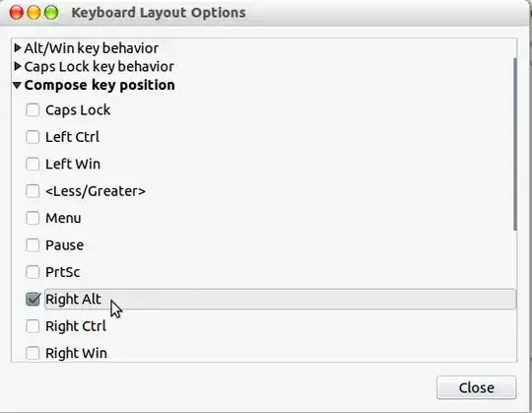This screenshot has height=413, width=532.
Task: Enable the Right Ctrl checkbox
Action: click(33, 326)
